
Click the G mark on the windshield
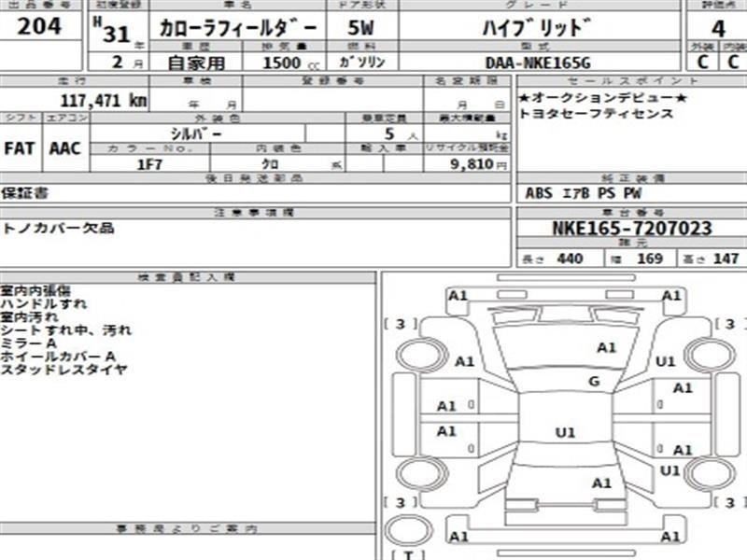[594, 381]
